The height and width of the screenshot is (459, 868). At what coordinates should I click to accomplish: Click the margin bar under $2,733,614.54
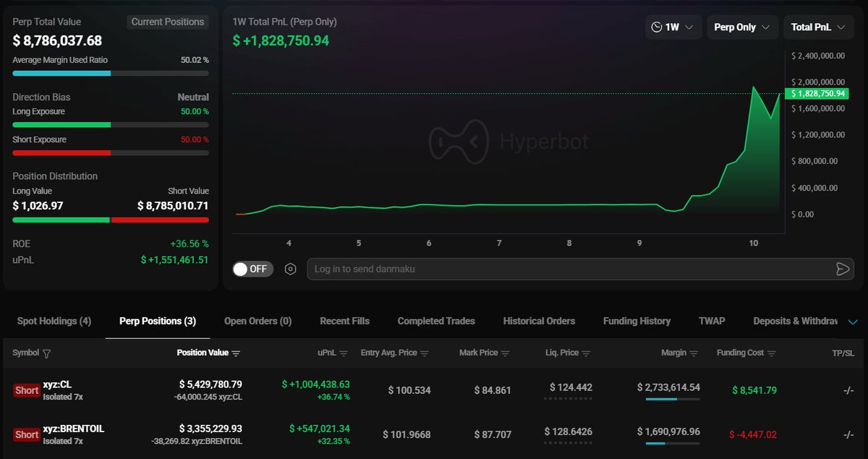673,399
